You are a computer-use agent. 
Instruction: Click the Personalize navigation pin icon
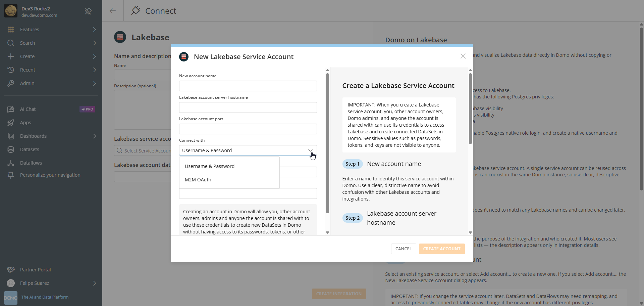[x=11, y=175]
